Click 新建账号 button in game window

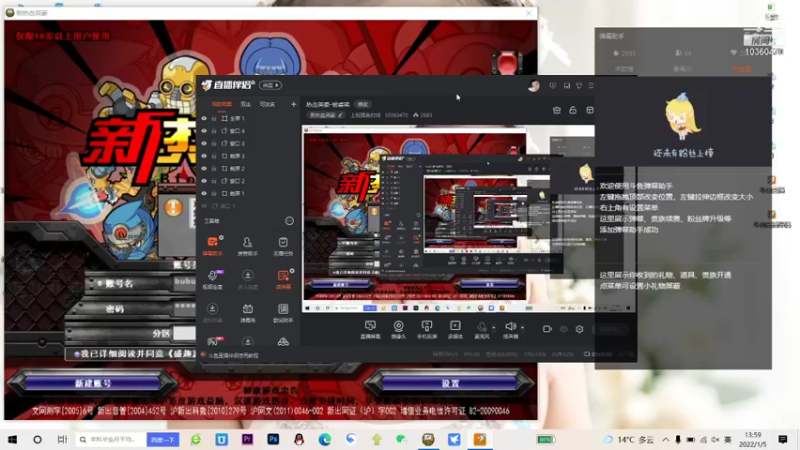click(x=92, y=383)
